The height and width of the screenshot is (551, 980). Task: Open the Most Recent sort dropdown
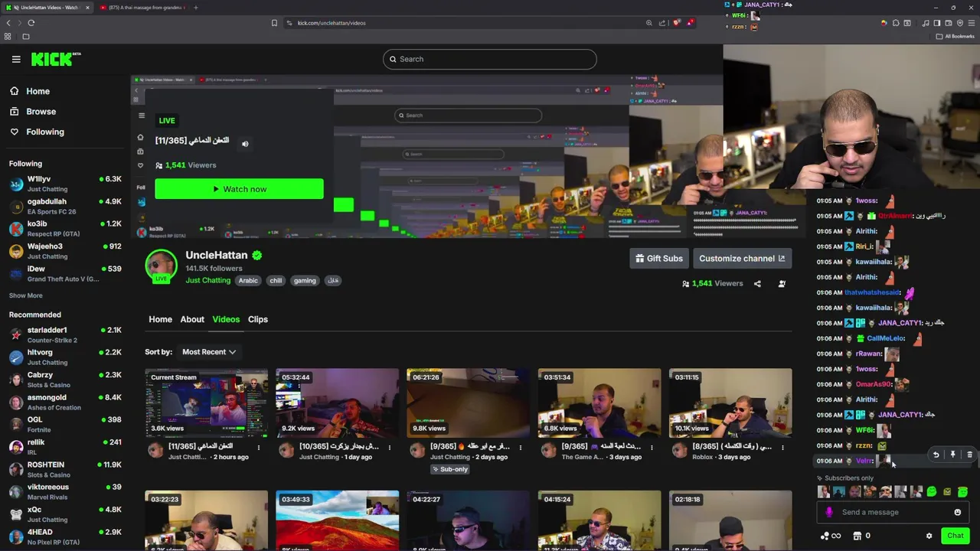coord(208,352)
